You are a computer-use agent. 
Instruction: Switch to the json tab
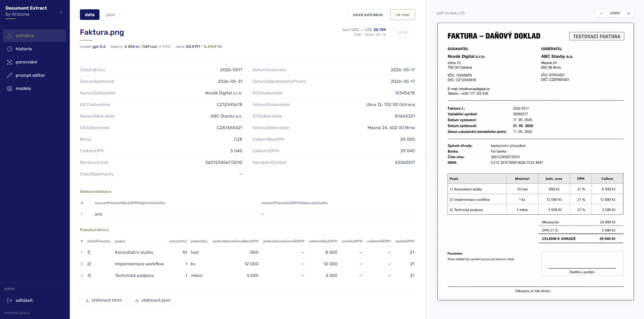[110, 15]
